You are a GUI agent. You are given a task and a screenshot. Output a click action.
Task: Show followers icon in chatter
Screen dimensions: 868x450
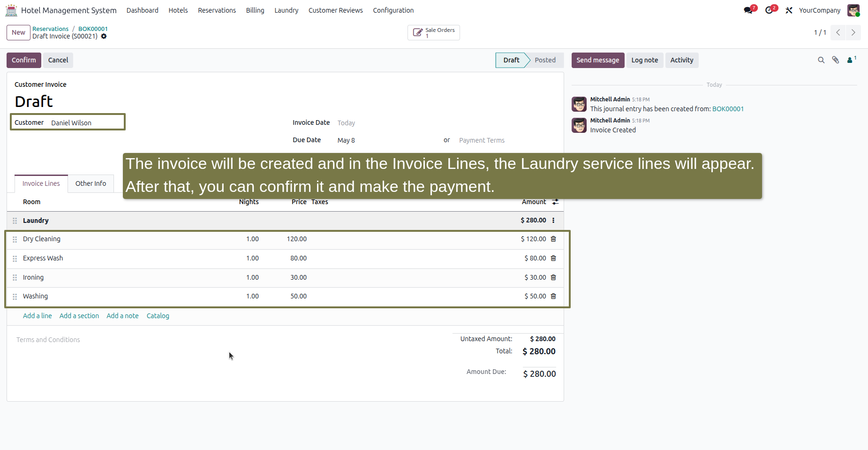point(852,60)
